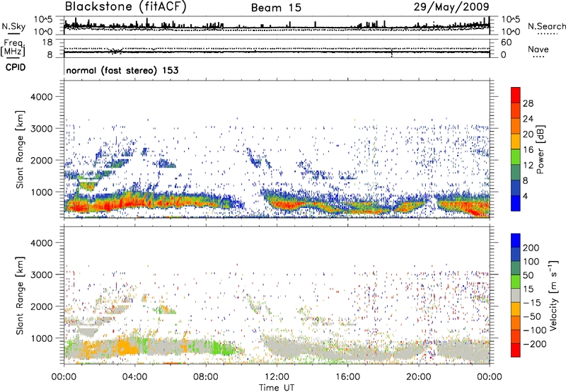Click the '-50' label on Velocity colorbar
The image size is (566, 392).
click(532, 316)
